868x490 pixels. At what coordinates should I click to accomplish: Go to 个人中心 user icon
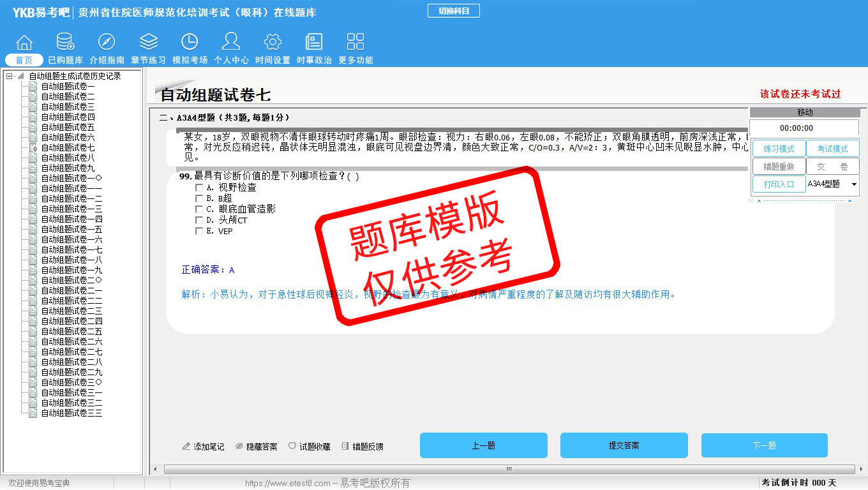[231, 42]
